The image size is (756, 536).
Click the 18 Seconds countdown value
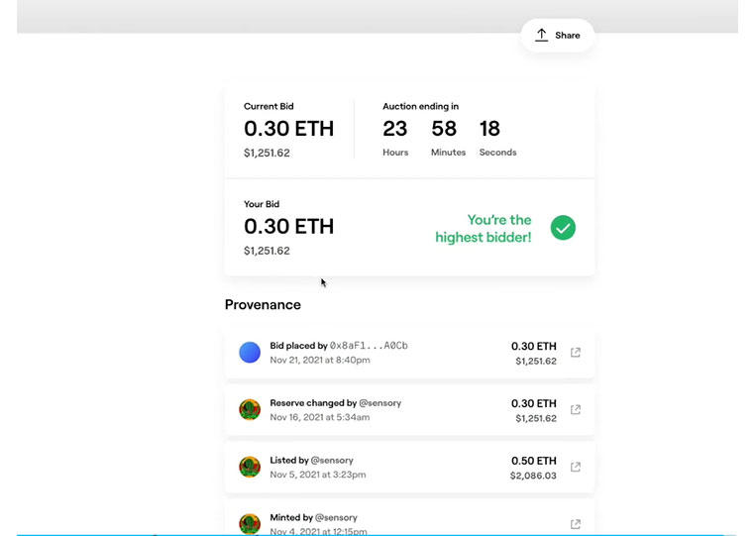coord(489,129)
